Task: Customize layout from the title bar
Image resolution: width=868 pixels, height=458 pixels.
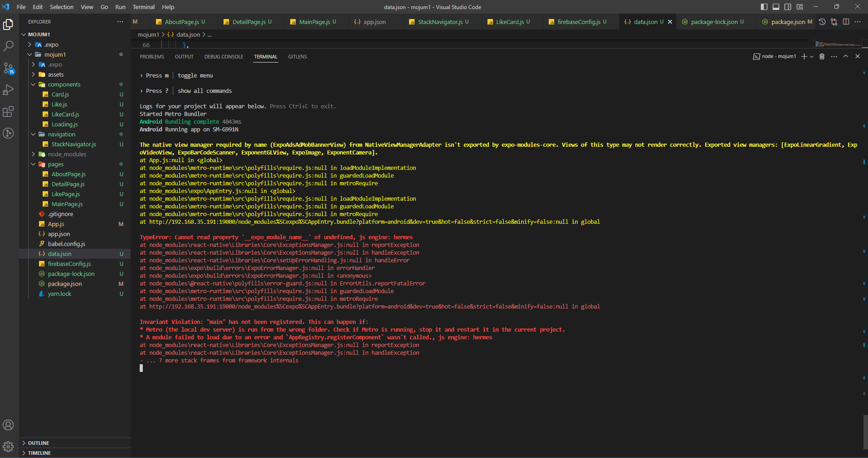Action: 800,7
